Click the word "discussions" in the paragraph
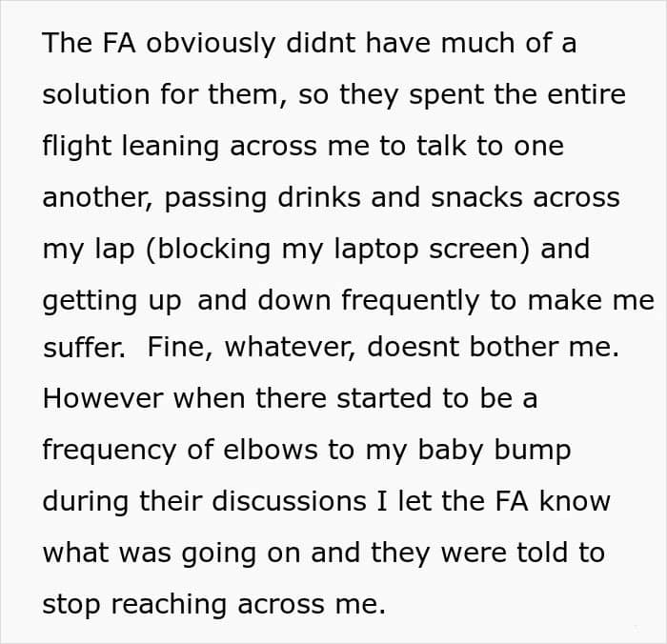 (x=289, y=501)
